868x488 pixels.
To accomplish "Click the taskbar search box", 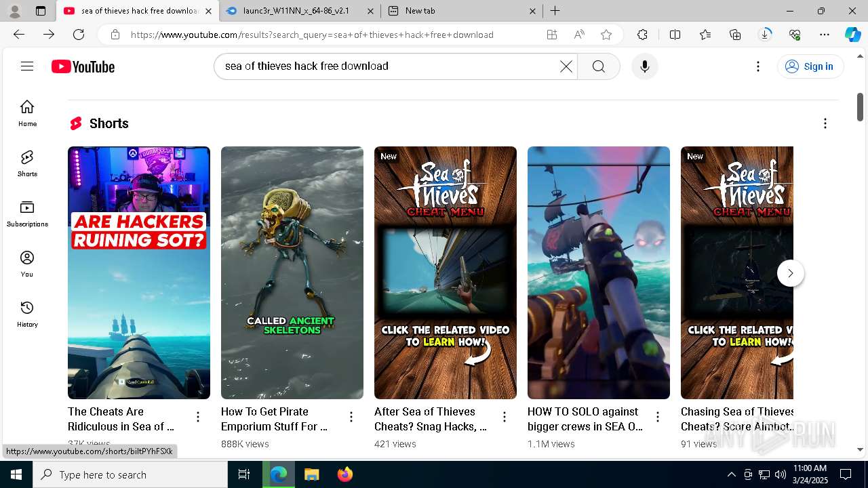I will (x=130, y=474).
